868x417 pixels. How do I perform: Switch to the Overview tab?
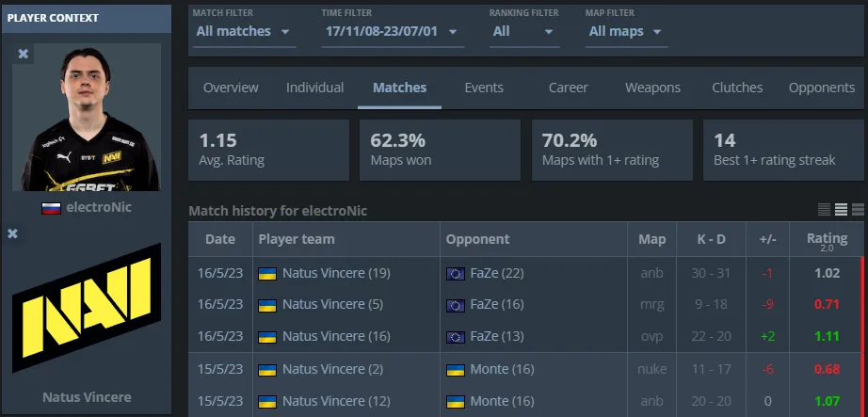tap(231, 88)
